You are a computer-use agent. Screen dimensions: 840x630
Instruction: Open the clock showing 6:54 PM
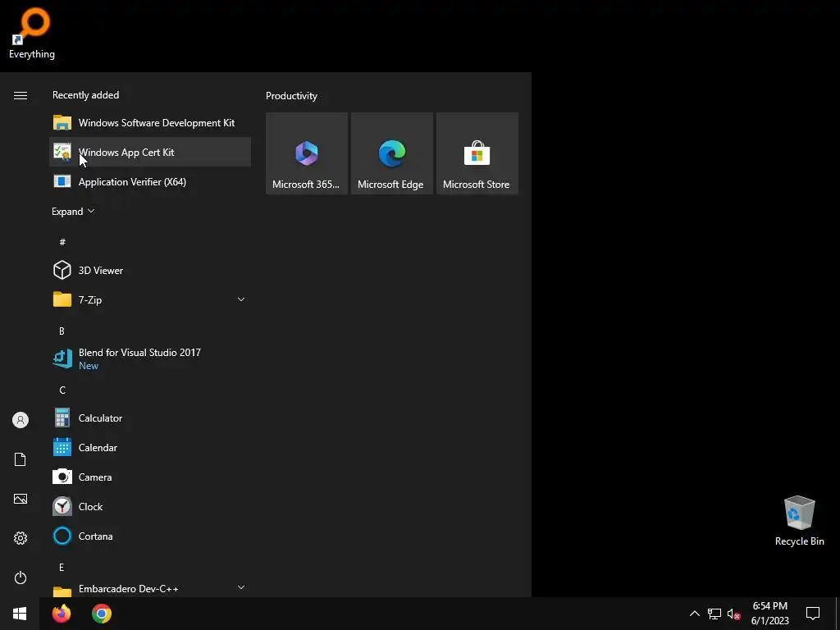769,614
